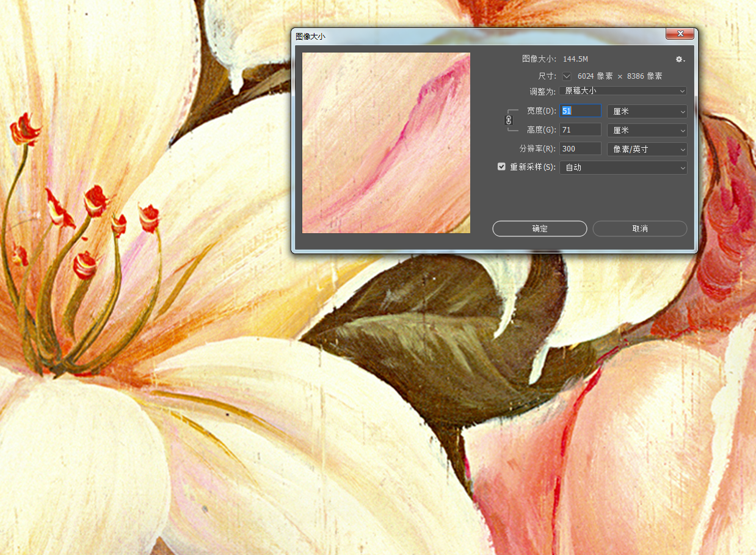
Task: Click the 6024 像素 × 8386 像素 dimensions text
Action: (620, 76)
